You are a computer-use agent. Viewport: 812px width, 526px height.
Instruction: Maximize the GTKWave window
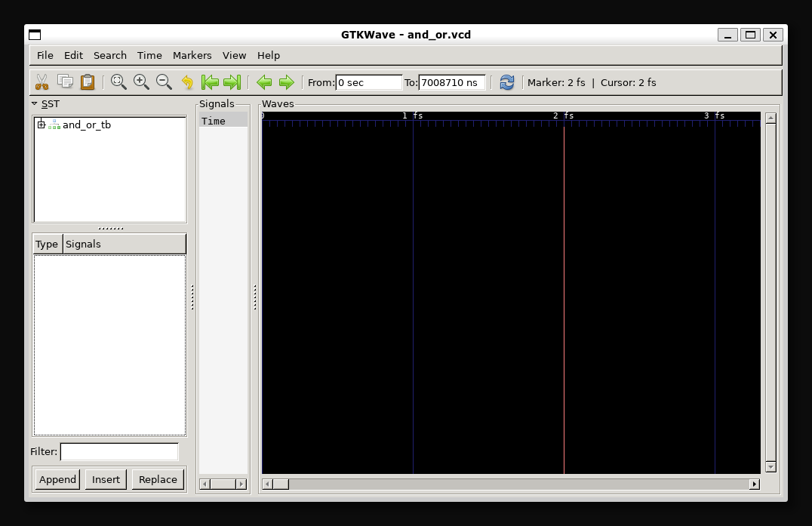coord(750,35)
